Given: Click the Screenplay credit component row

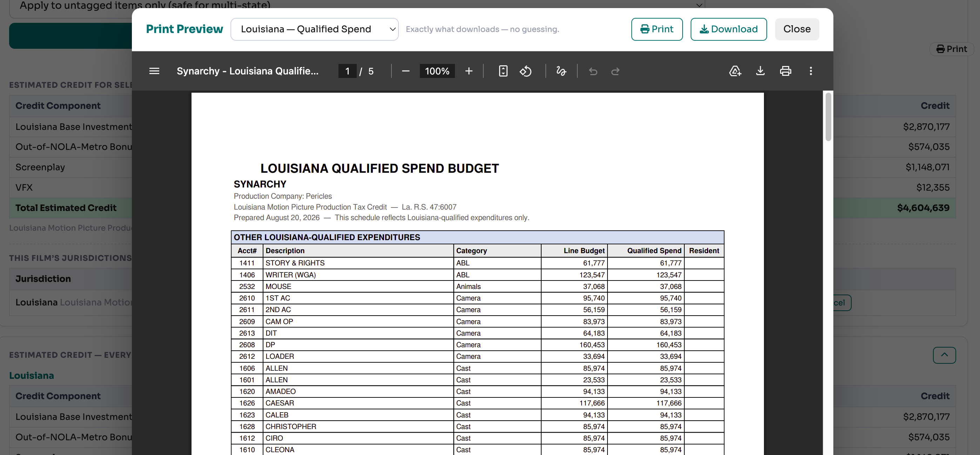Looking at the screenshot, I should [x=40, y=167].
